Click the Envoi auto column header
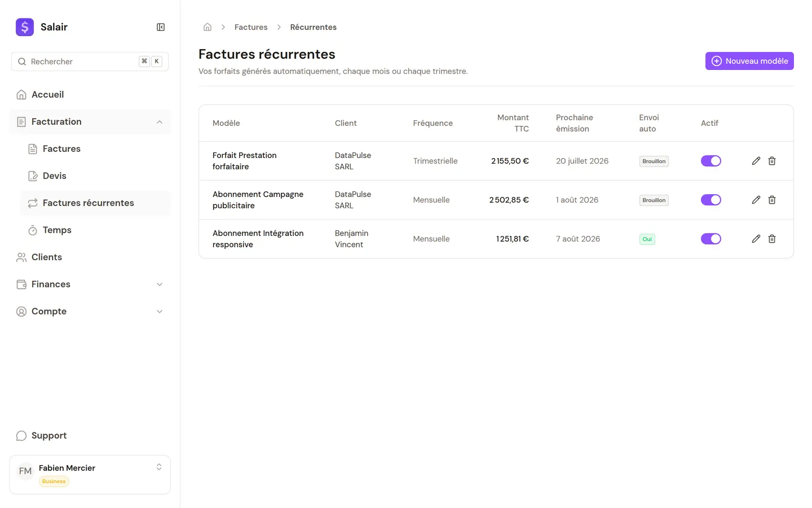 pyautogui.click(x=649, y=123)
